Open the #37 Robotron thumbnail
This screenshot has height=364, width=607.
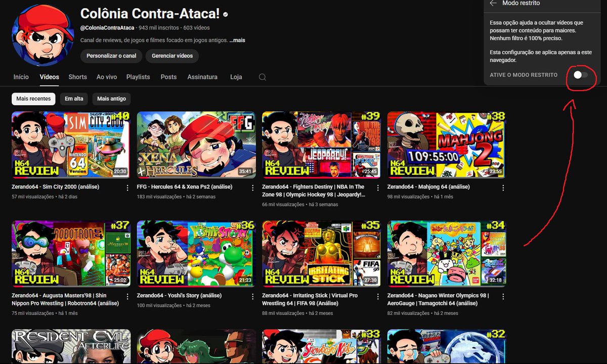click(x=71, y=254)
